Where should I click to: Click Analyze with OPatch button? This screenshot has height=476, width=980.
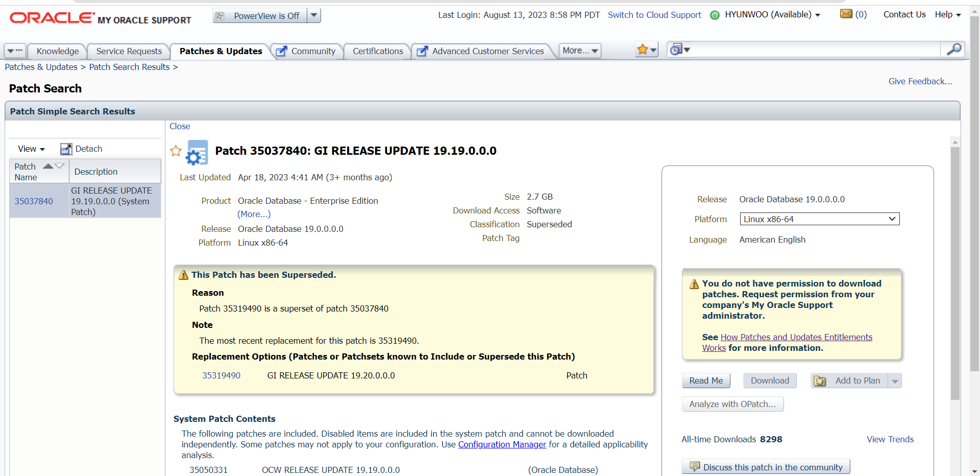(x=732, y=404)
